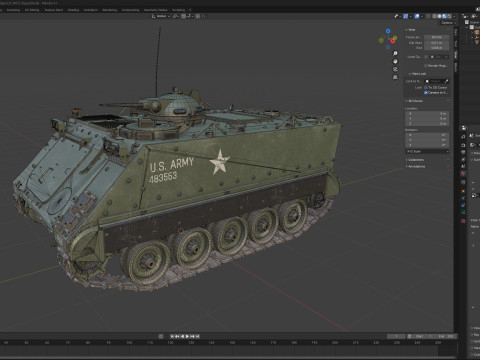Select solid viewport shading
Screen dimensions: 480x360
[439, 16]
